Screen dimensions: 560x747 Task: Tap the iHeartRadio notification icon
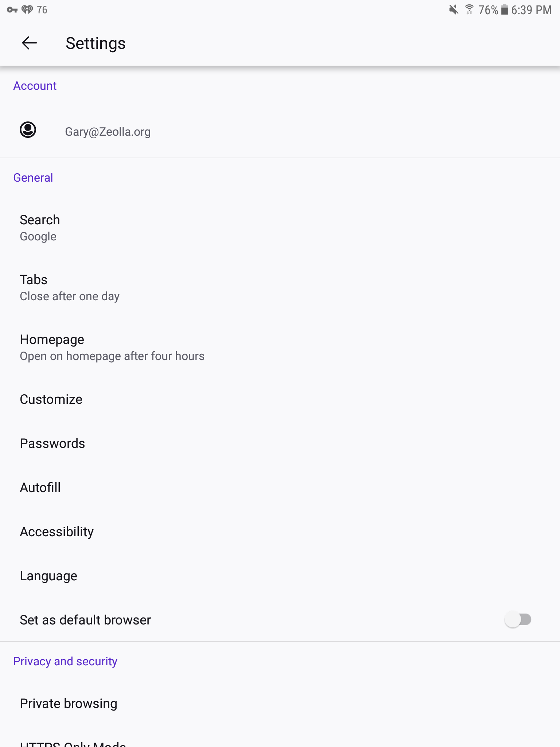tap(27, 9)
